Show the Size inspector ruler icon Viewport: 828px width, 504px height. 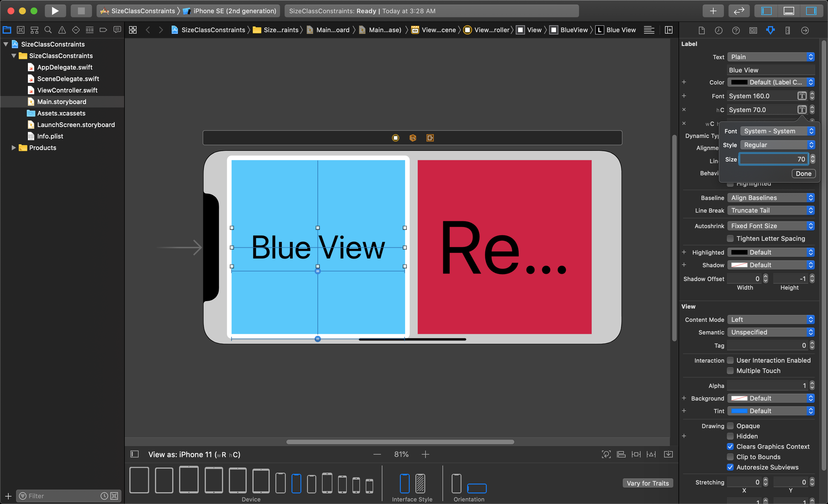tap(788, 30)
